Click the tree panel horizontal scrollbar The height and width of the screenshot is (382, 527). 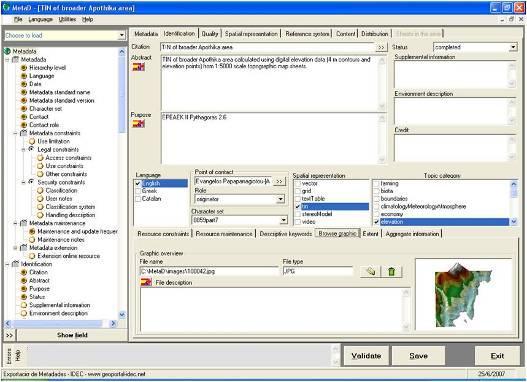60,324
